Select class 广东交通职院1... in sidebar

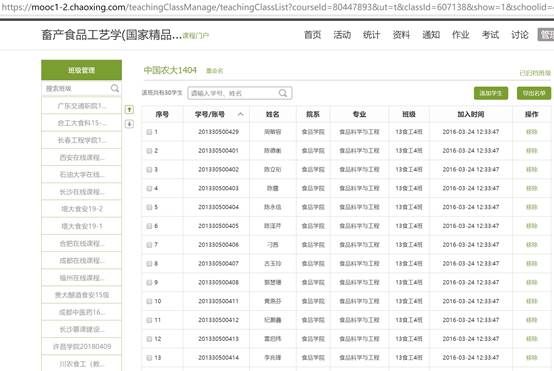(82, 106)
